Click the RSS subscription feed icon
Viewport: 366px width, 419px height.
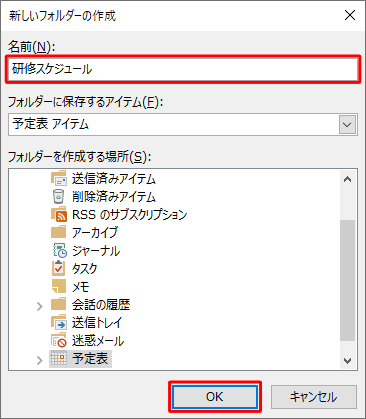[x=59, y=214]
